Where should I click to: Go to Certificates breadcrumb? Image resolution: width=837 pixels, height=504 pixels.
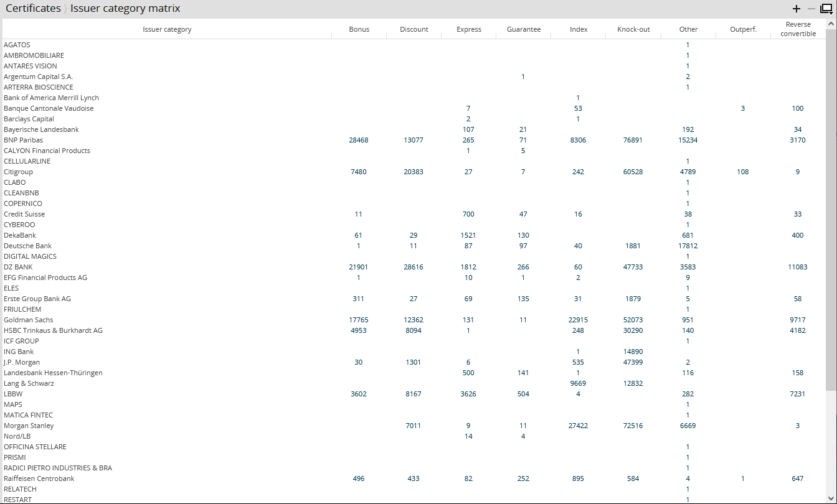click(33, 9)
